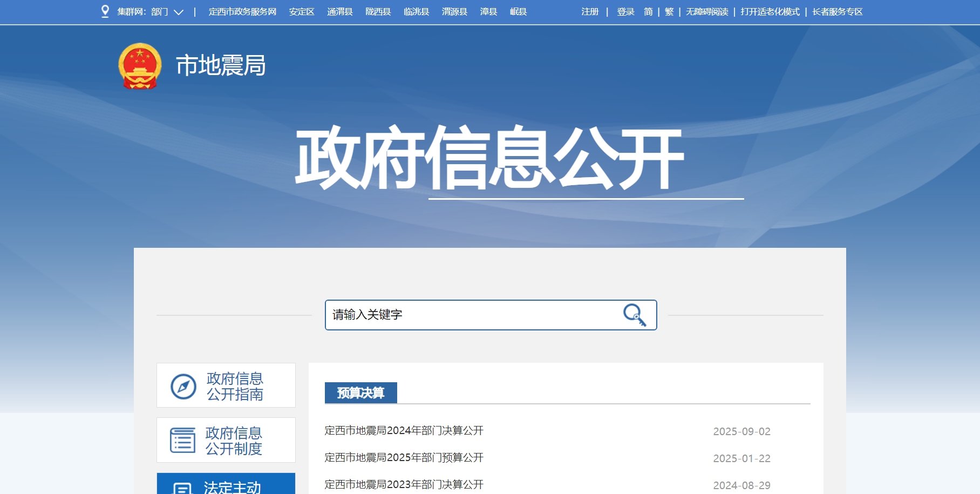Visit the 长者服务专区 section

point(837,12)
